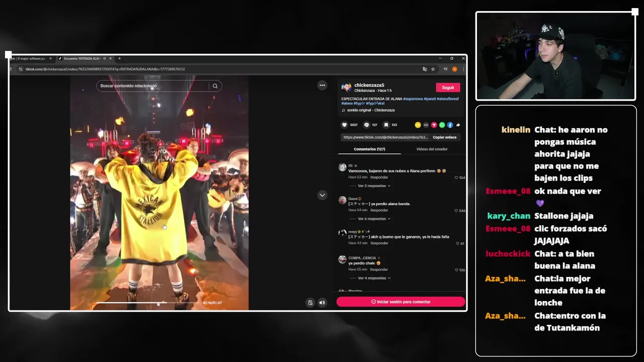Viewport: 644px width, 362px height.
Task: View site information icon in address bar
Action: coord(21,69)
